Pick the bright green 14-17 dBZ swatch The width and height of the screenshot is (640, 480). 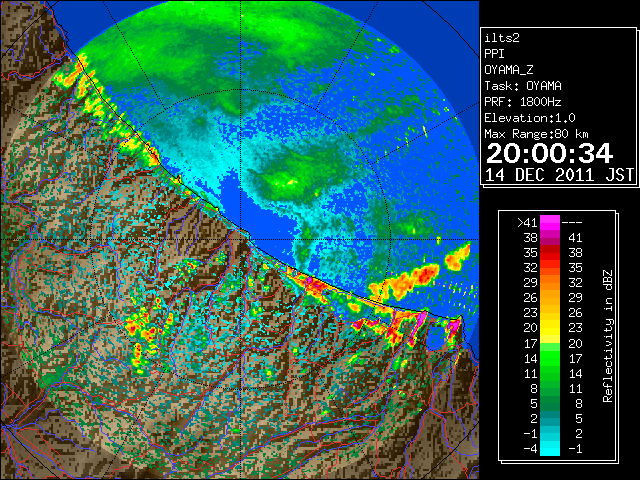(550, 358)
